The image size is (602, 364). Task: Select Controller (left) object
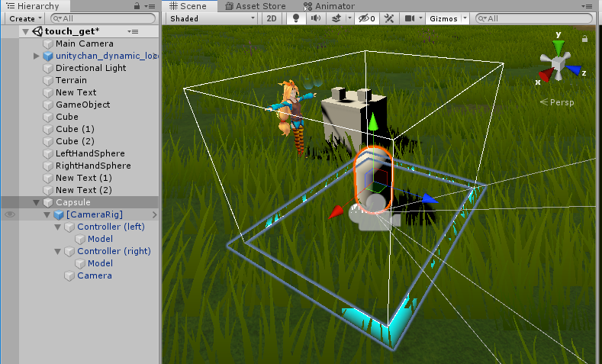tap(111, 227)
